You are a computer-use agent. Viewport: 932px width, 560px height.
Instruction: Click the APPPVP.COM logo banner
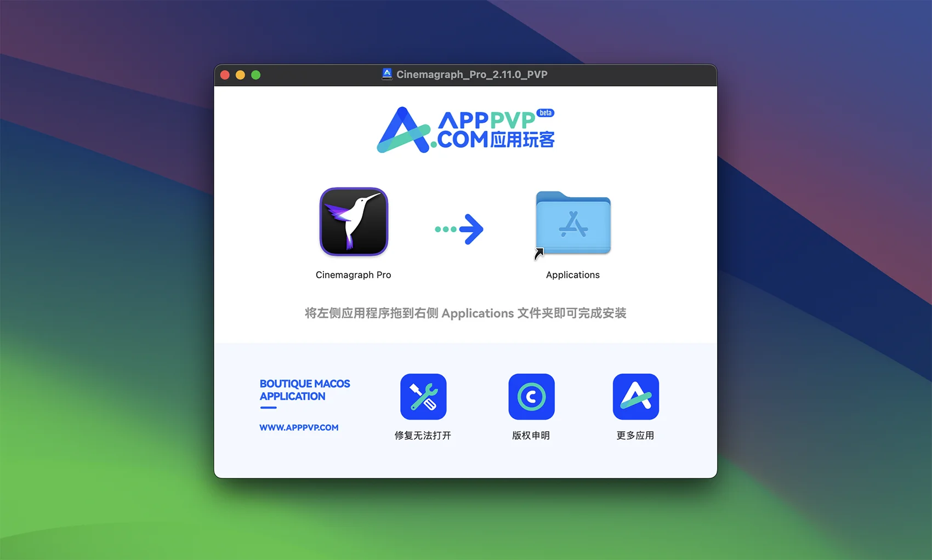coord(465,130)
